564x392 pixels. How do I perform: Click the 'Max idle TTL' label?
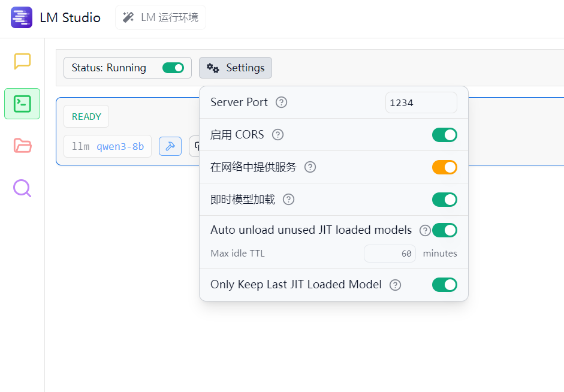[x=237, y=253]
